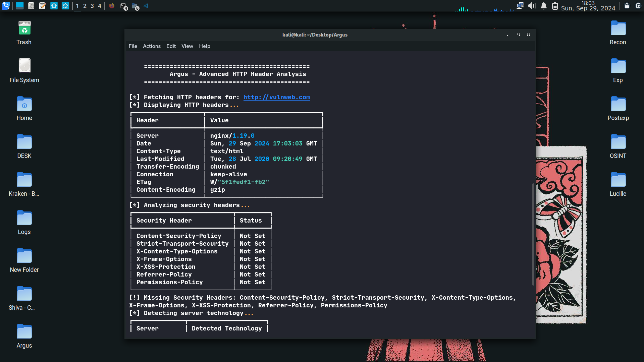This screenshot has height=362, width=644.
Task: Switch to workspace 2
Action: (x=85, y=6)
